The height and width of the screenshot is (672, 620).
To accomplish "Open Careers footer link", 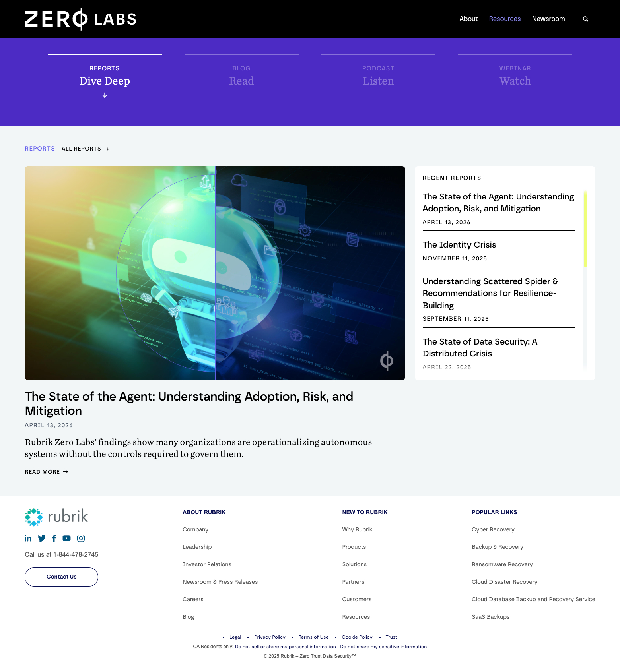I will [x=193, y=599].
